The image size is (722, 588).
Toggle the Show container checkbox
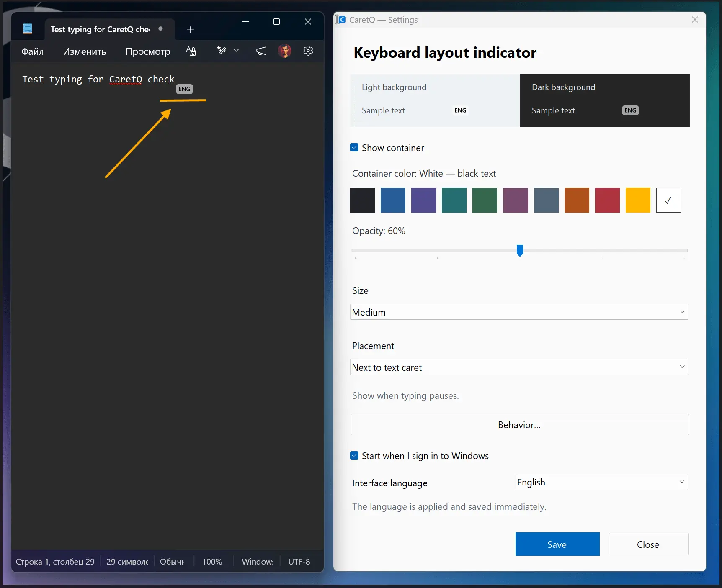coord(354,148)
